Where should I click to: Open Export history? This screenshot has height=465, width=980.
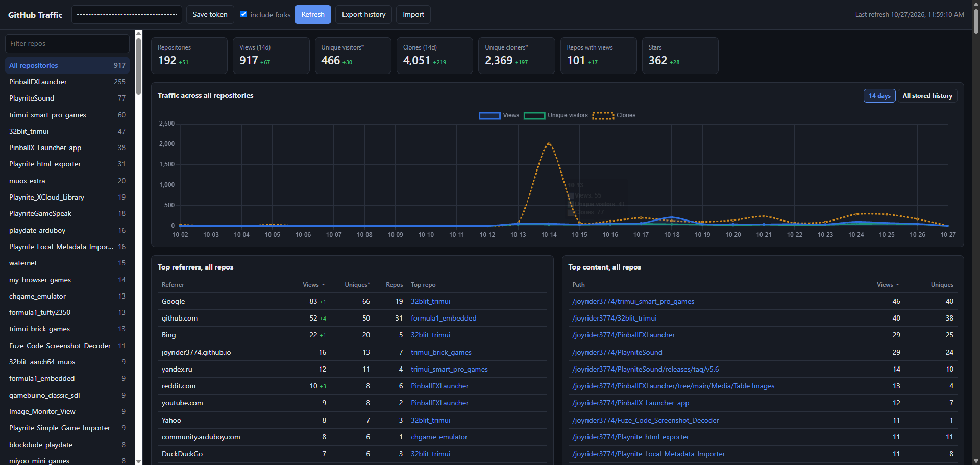point(363,15)
